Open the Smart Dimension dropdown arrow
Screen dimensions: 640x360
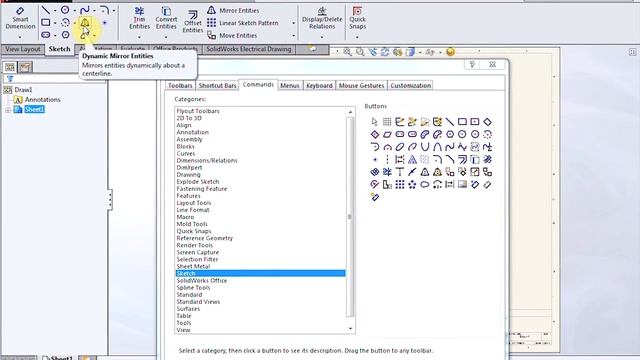pos(20,37)
